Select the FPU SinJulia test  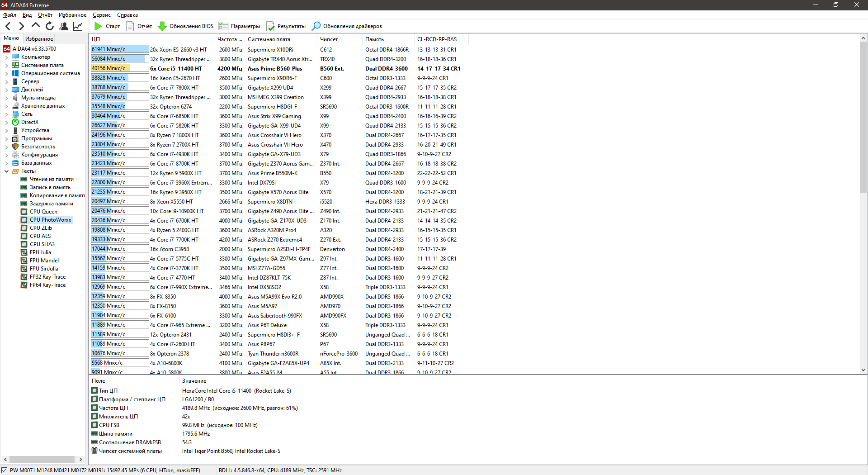pyautogui.click(x=44, y=269)
